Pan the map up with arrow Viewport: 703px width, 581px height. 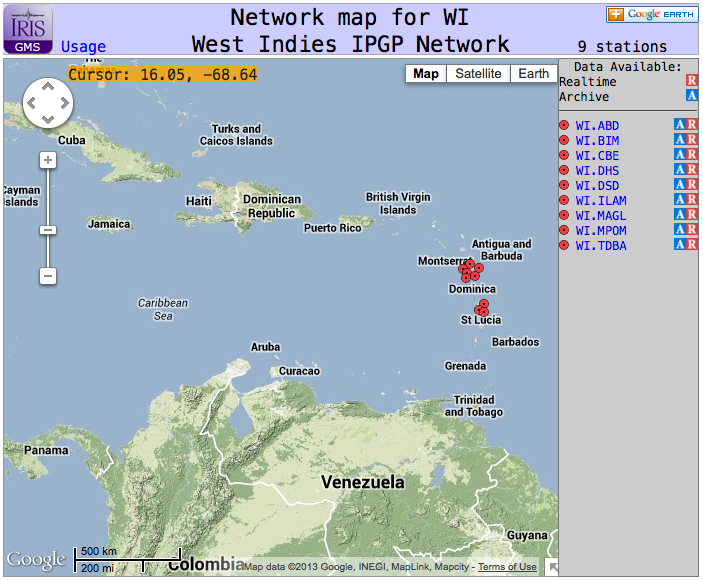coord(48,86)
